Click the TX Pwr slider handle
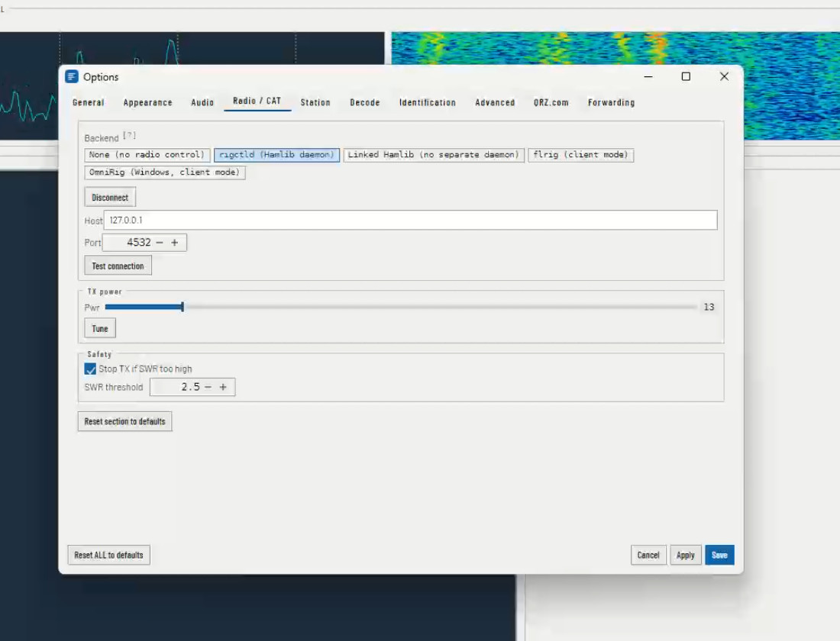 [x=183, y=307]
